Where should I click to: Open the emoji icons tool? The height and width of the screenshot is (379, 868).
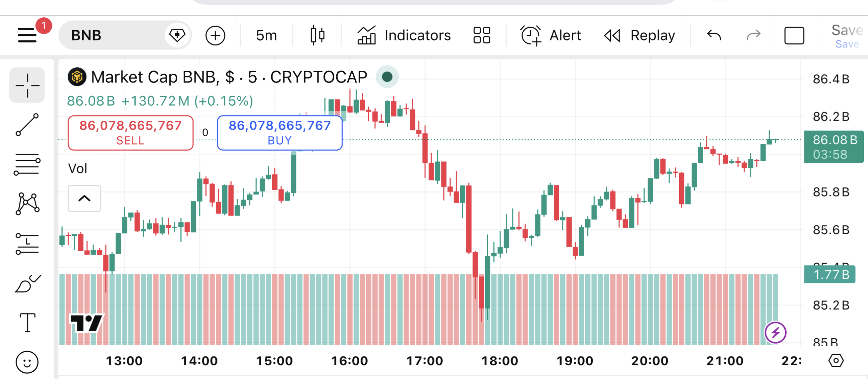[27, 362]
